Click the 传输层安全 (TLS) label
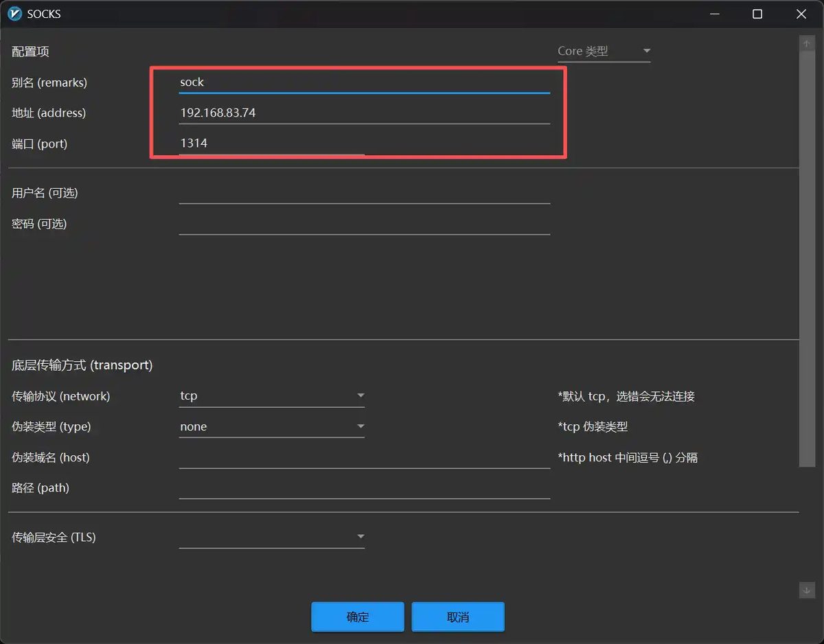This screenshot has width=824, height=644. click(54, 538)
